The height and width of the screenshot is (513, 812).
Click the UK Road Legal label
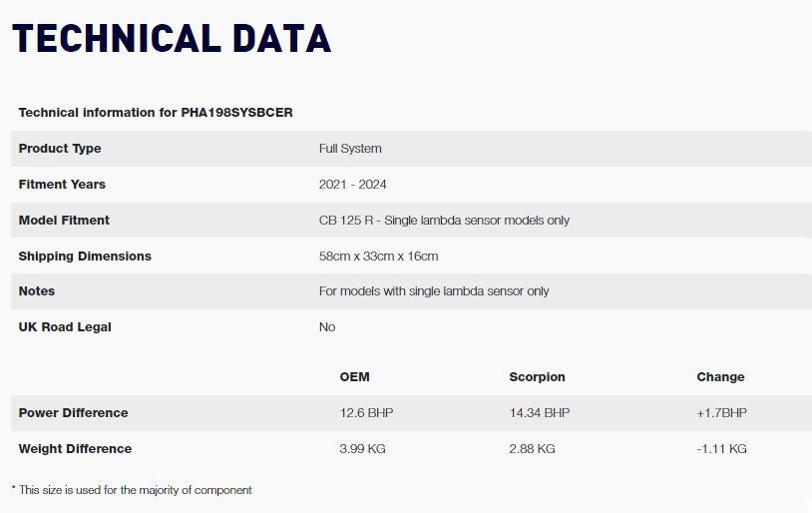pyautogui.click(x=65, y=327)
